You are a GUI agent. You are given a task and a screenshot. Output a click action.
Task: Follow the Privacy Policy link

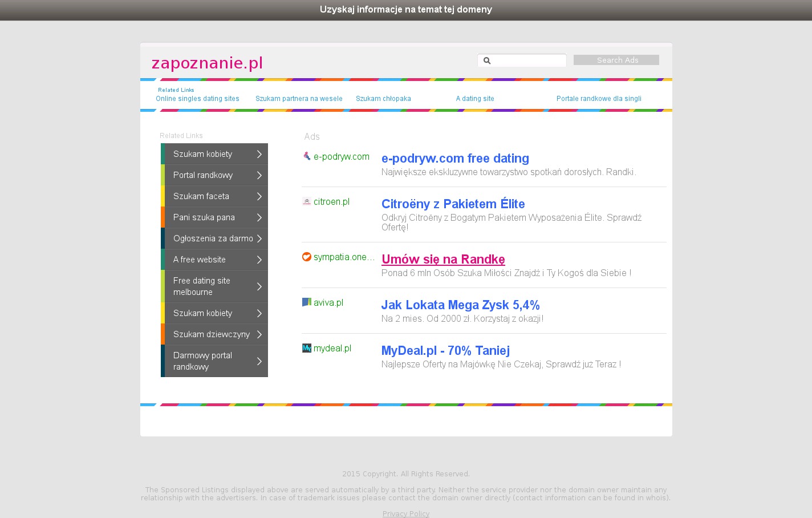click(406, 514)
